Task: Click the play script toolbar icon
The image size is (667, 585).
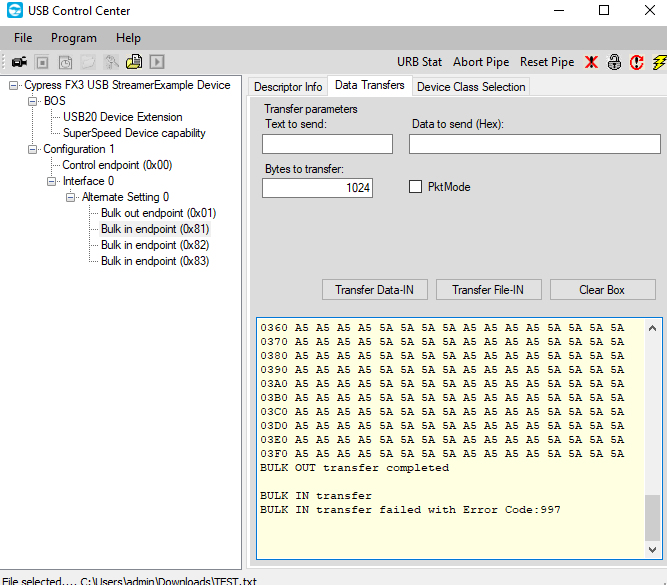Action: (157, 63)
